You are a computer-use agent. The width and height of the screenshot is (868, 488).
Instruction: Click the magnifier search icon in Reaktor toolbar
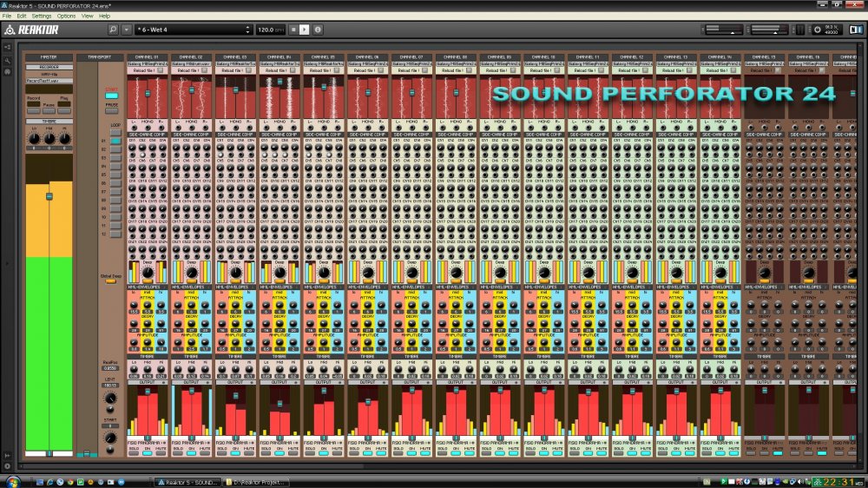[113, 30]
